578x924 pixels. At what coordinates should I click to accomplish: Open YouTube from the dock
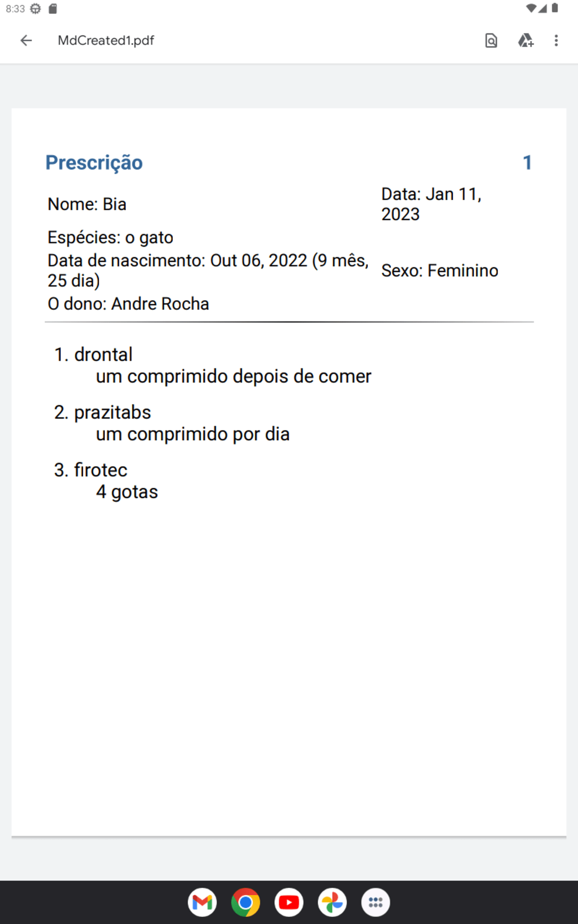(x=289, y=902)
